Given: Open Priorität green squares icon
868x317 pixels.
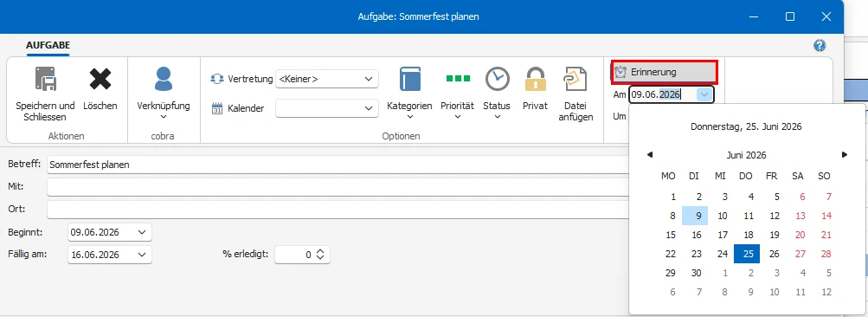Looking at the screenshot, I should [x=458, y=78].
